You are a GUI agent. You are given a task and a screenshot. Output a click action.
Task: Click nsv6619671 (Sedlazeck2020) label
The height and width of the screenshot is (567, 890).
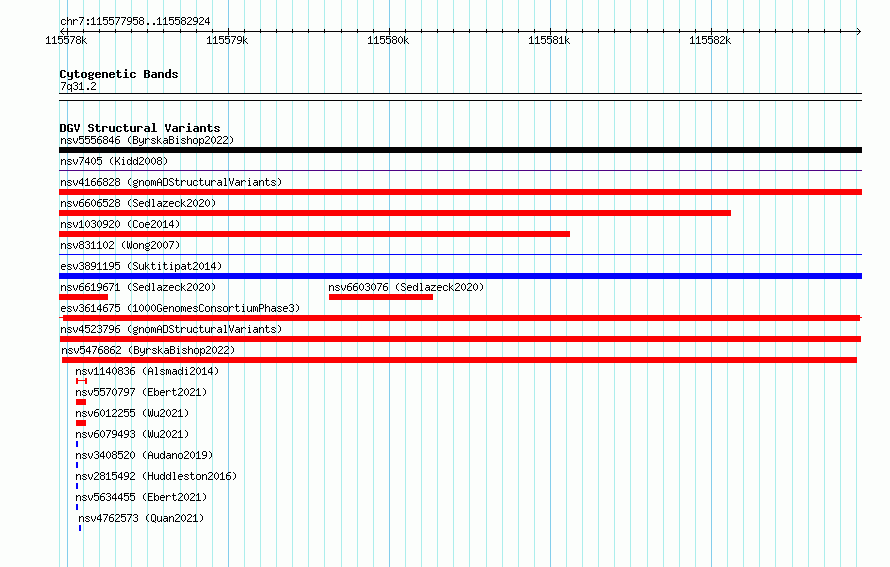click(138, 287)
